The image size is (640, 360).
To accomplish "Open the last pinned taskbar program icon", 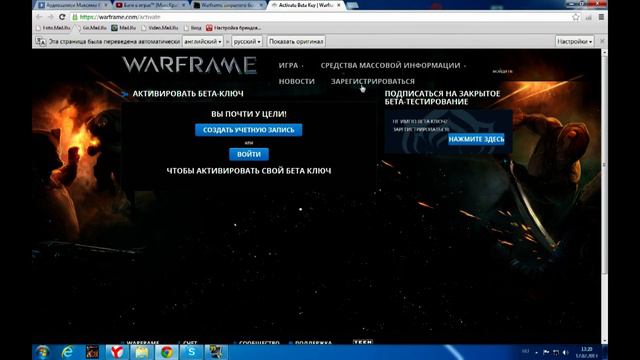I will click(x=216, y=352).
